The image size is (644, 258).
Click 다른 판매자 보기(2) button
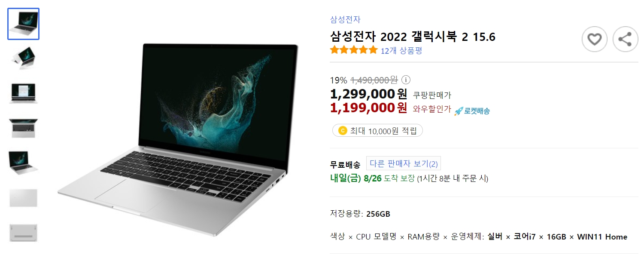coord(404,164)
